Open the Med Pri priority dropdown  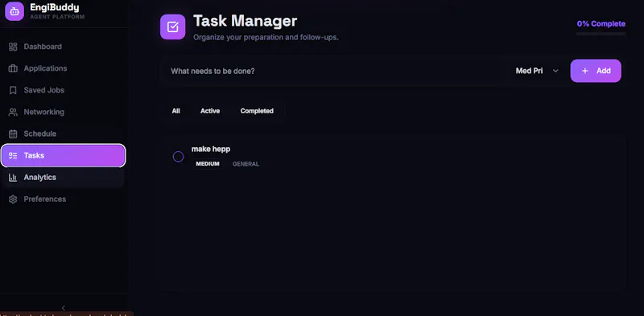click(x=537, y=71)
